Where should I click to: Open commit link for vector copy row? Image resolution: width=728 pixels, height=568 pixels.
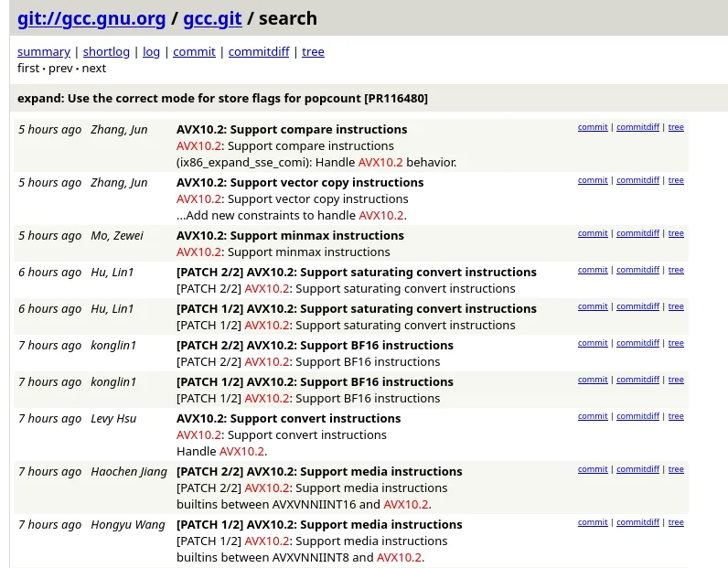[x=593, y=180]
